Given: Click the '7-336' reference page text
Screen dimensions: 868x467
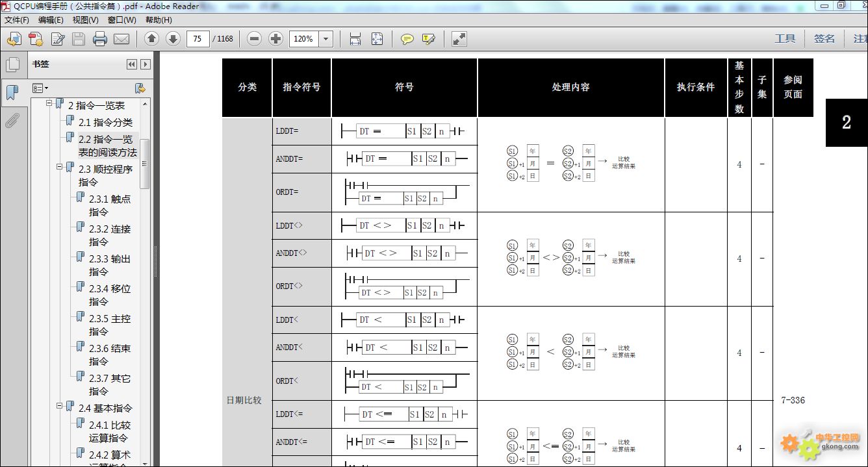Looking at the screenshot, I should pyautogui.click(x=793, y=400).
